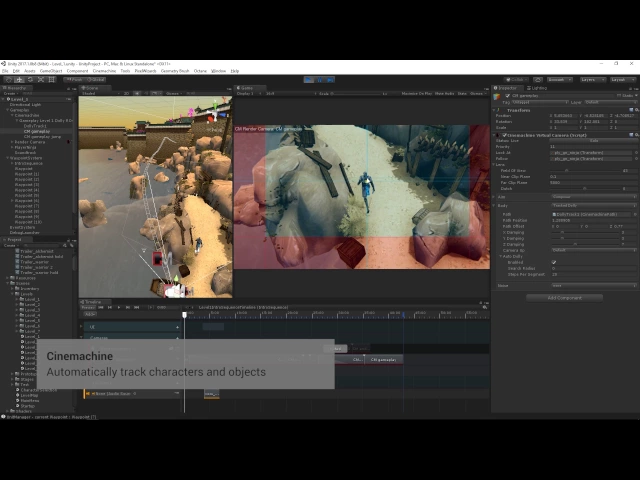
Task: Select Directional Light in the Hierarchy
Action: (x=25, y=105)
